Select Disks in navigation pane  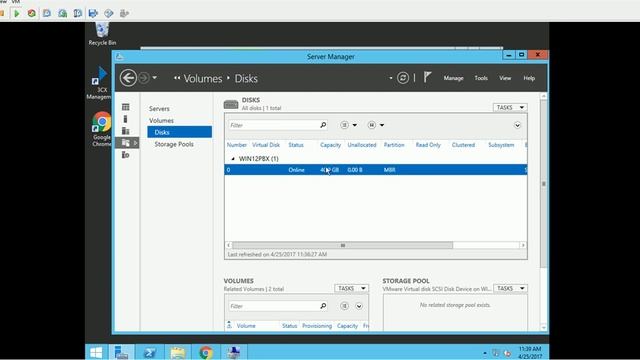click(180, 132)
